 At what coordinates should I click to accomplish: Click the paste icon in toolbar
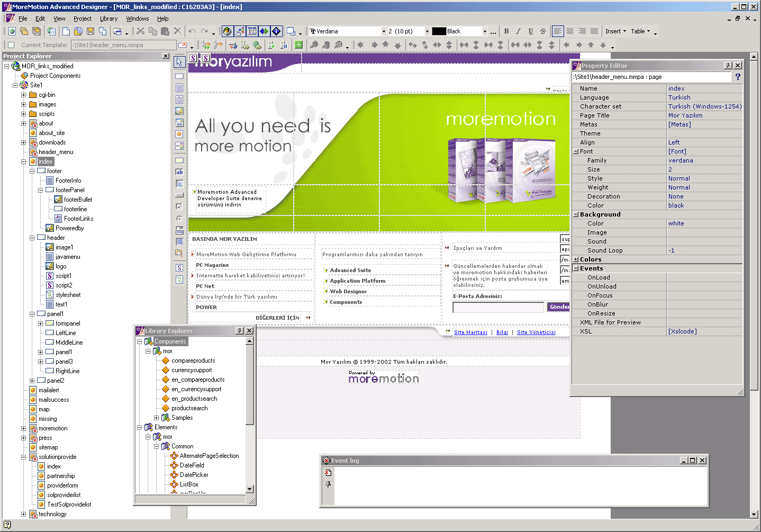coord(164,31)
